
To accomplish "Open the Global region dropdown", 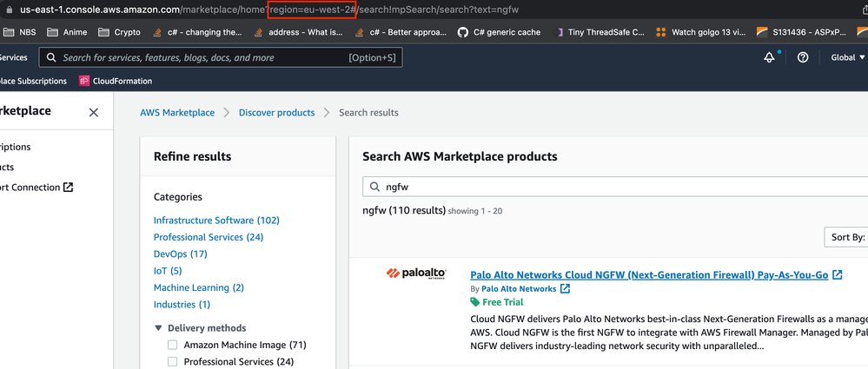I will click(847, 57).
